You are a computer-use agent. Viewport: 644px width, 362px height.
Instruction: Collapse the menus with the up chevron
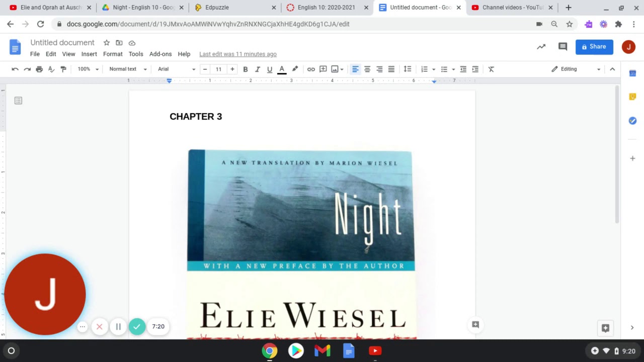click(612, 69)
